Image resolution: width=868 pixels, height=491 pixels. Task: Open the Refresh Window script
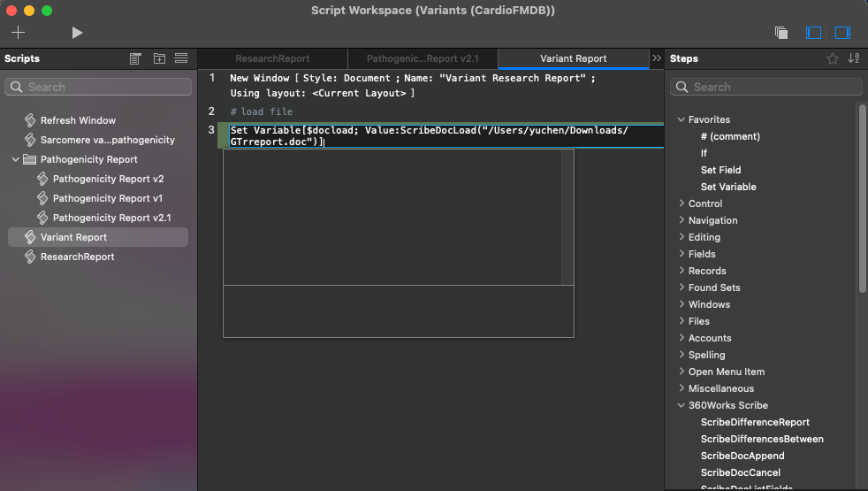click(x=78, y=120)
